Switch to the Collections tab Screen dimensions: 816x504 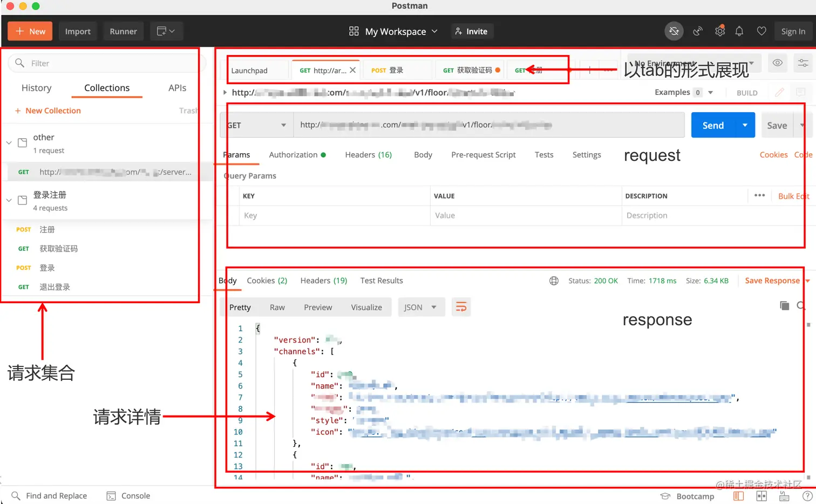[107, 88]
